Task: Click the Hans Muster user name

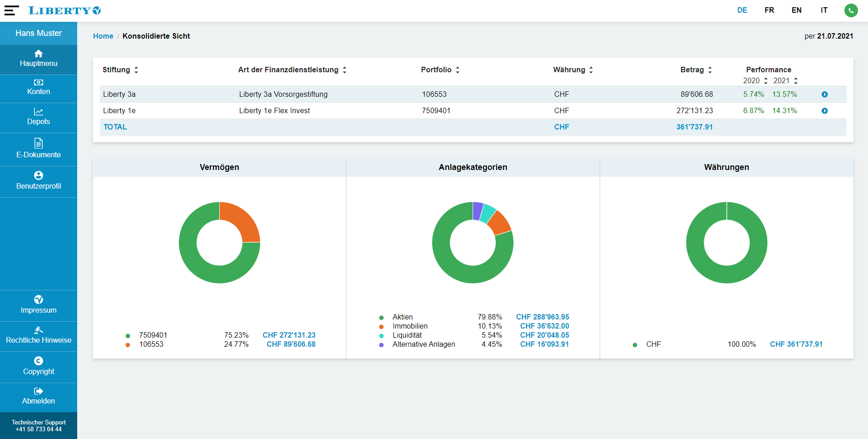Action: [39, 33]
